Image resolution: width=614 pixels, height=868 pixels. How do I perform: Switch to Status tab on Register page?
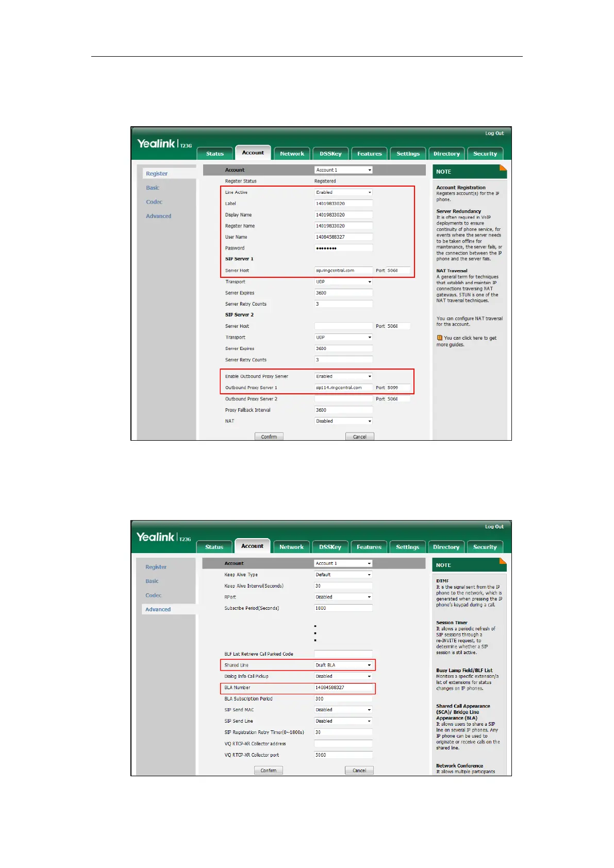[x=215, y=154]
